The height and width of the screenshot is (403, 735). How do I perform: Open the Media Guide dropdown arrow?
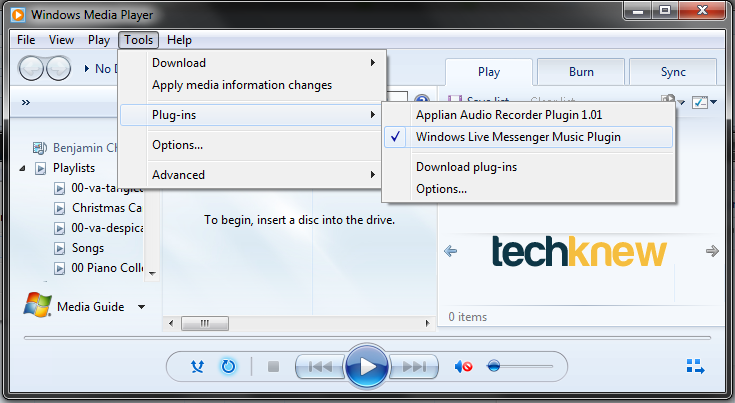141,307
